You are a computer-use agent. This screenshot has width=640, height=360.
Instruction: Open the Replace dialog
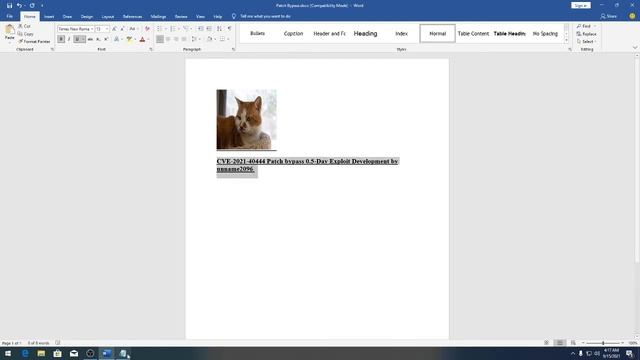587,34
